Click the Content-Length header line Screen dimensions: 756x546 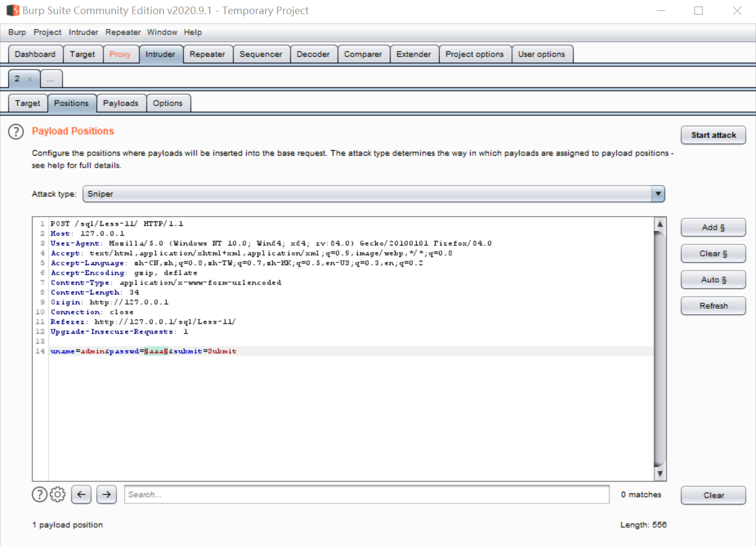[x=95, y=292]
